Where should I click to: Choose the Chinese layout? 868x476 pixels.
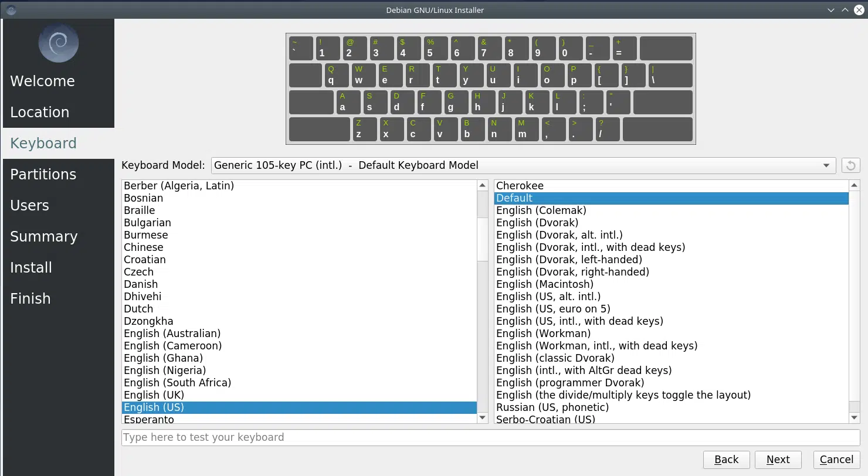[299, 247]
